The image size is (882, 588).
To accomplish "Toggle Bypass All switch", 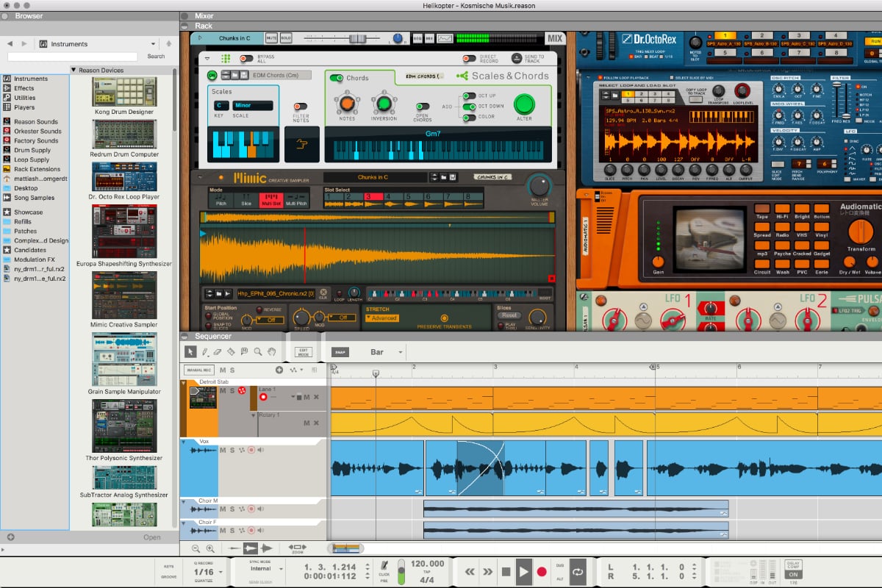I will point(246,58).
